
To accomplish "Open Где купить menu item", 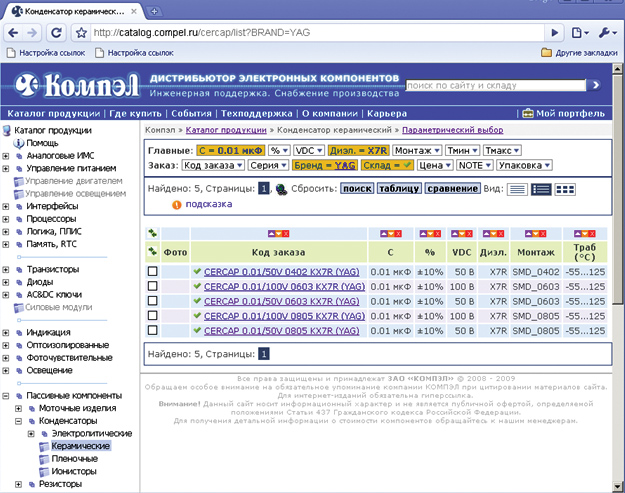I will click(136, 114).
